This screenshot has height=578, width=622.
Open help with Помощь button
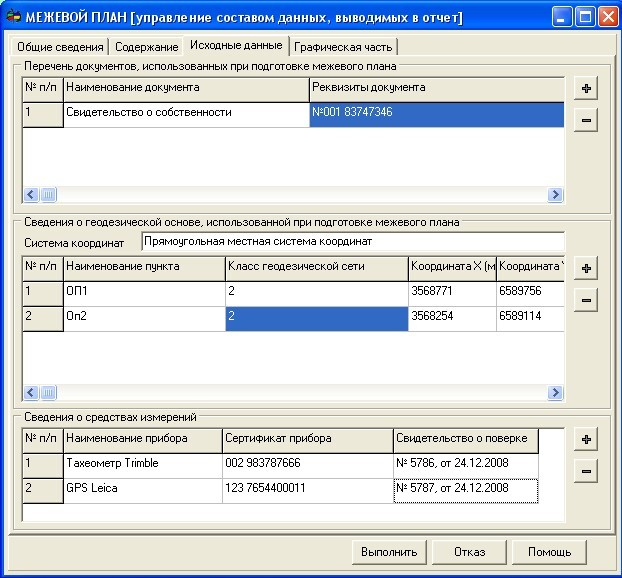549,552
